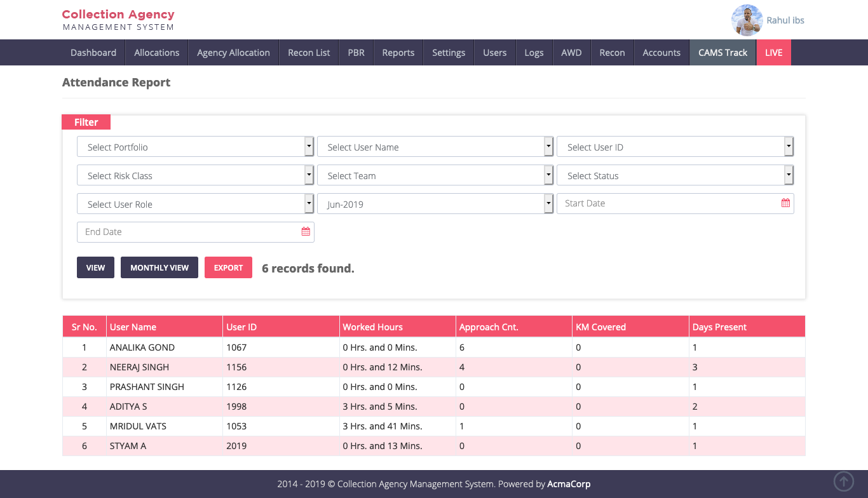Screen dimensions: 868x498
Task: Click the scroll-to-top arrow icon
Action: pyautogui.click(x=843, y=481)
